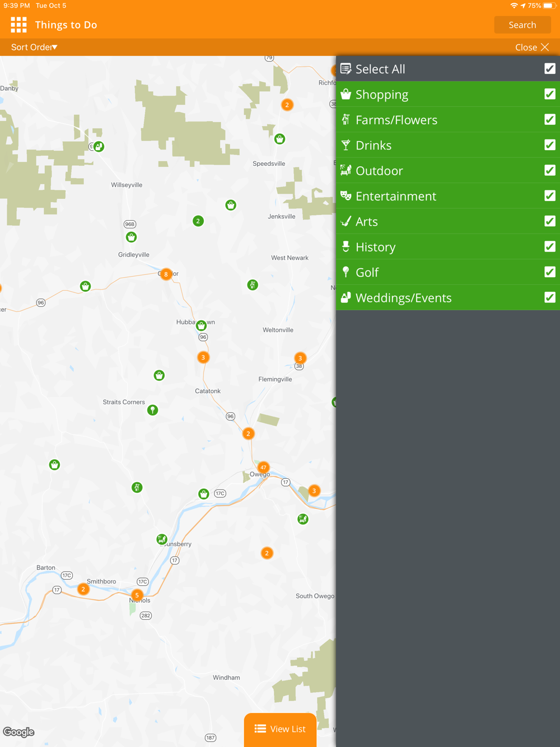The width and height of the screenshot is (560, 747).
Task: Click the History category label
Action: [376, 247]
